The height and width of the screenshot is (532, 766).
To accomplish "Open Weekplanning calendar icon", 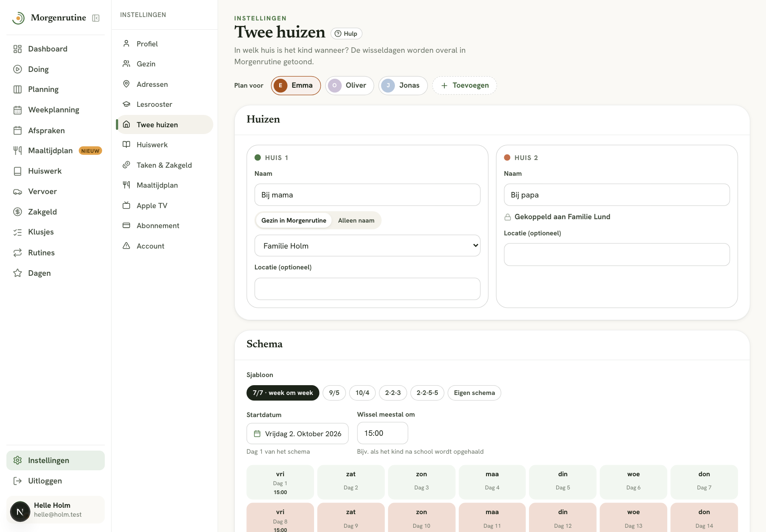I will pos(17,110).
